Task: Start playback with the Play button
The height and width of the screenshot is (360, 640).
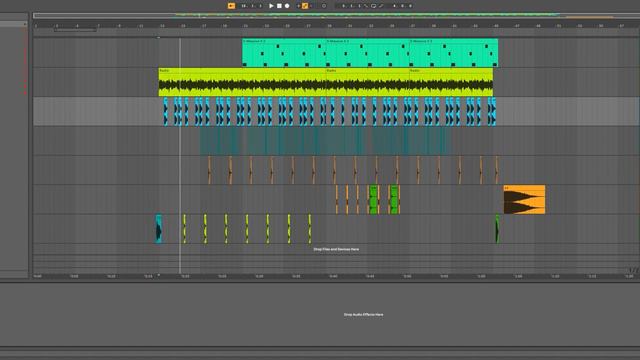Action: [271, 6]
